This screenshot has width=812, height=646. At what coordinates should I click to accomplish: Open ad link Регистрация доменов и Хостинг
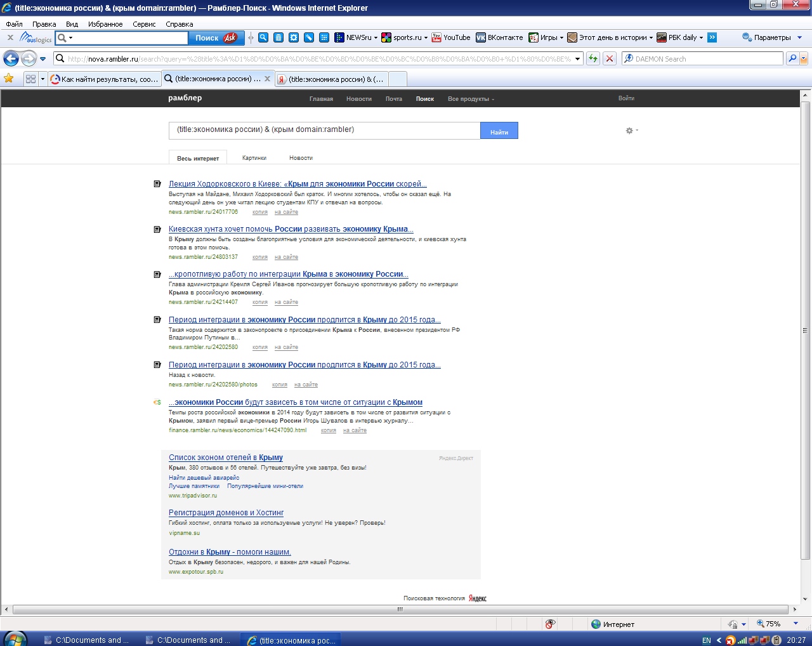pos(226,513)
